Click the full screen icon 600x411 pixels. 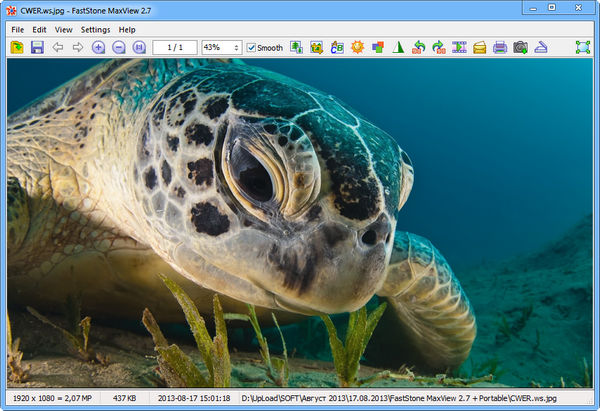coord(582,47)
